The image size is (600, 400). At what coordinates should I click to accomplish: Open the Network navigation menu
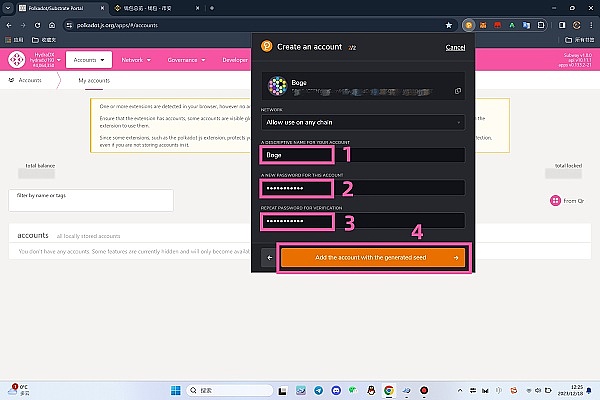point(136,60)
